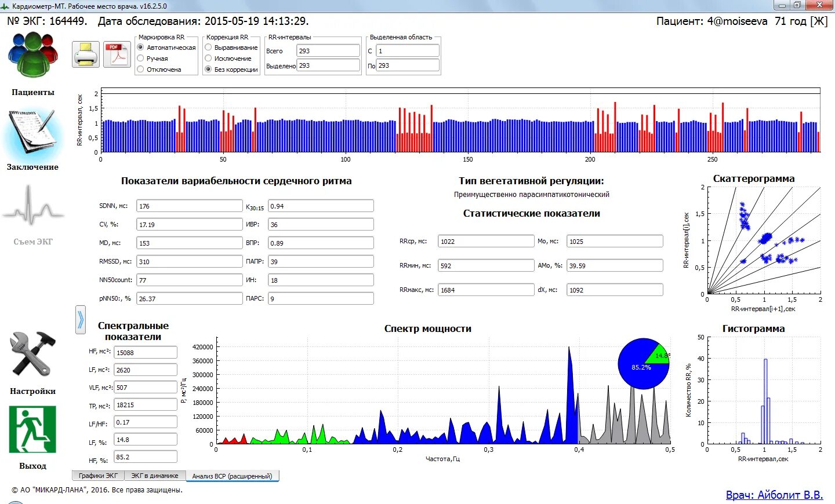This screenshot has height=504, width=835.
Task: Click the LF/HF ratio field
Action: point(146,422)
